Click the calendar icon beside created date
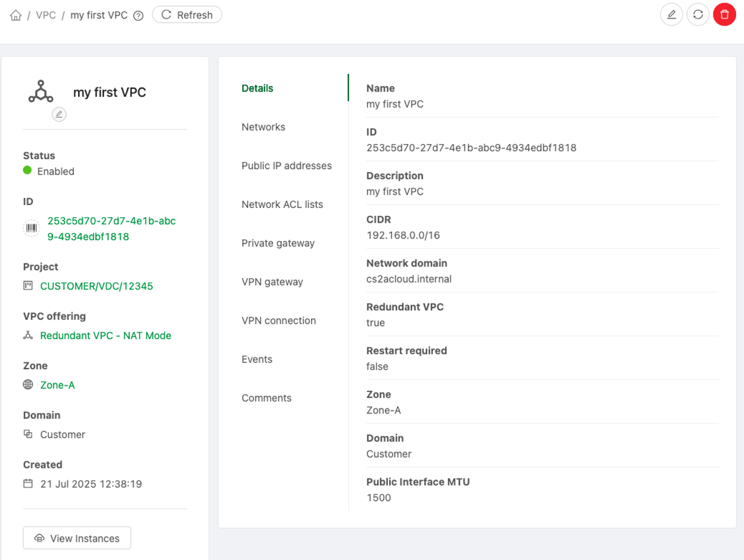744x560 pixels. click(x=28, y=483)
